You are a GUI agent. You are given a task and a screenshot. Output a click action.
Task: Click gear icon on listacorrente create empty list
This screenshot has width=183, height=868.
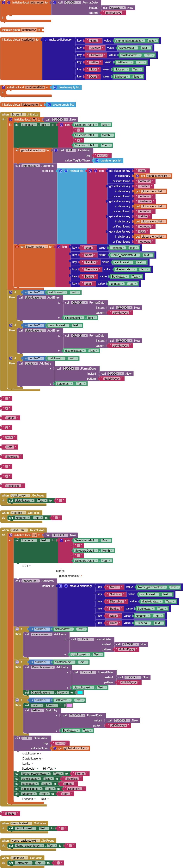coord(49,104)
